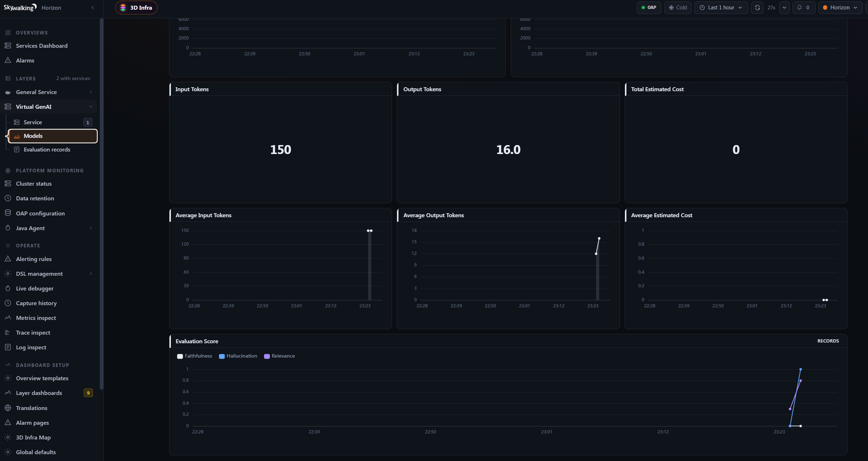Open the Horizon theme dropdown
The width and height of the screenshot is (868, 461).
coord(840,8)
